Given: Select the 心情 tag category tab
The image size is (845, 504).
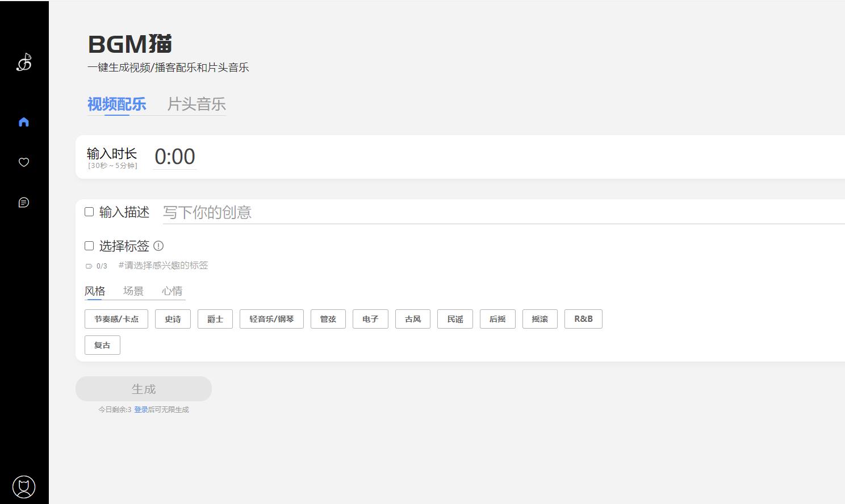Looking at the screenshot, I should [x=172, y=291].
